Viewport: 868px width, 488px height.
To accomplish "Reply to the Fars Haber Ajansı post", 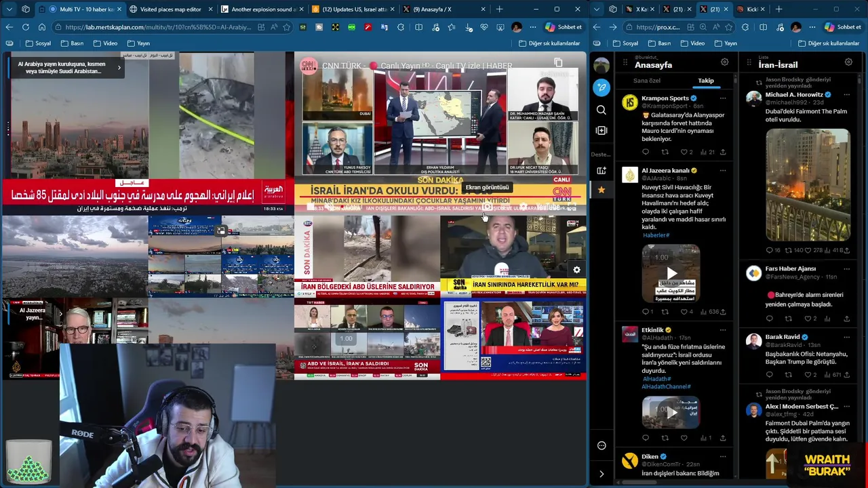I will tap(769, 319).
